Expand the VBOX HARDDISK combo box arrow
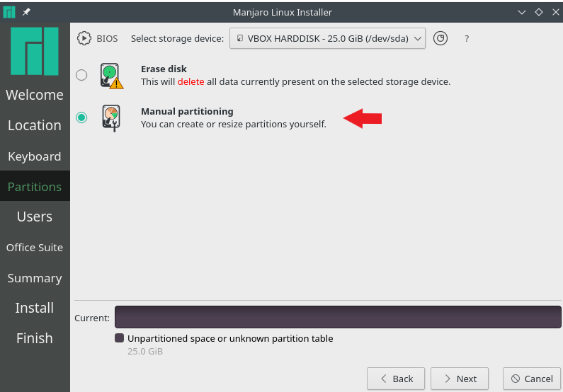Image resolution: width=563 pixels, height=392 pixels. (x=418, y=38)
